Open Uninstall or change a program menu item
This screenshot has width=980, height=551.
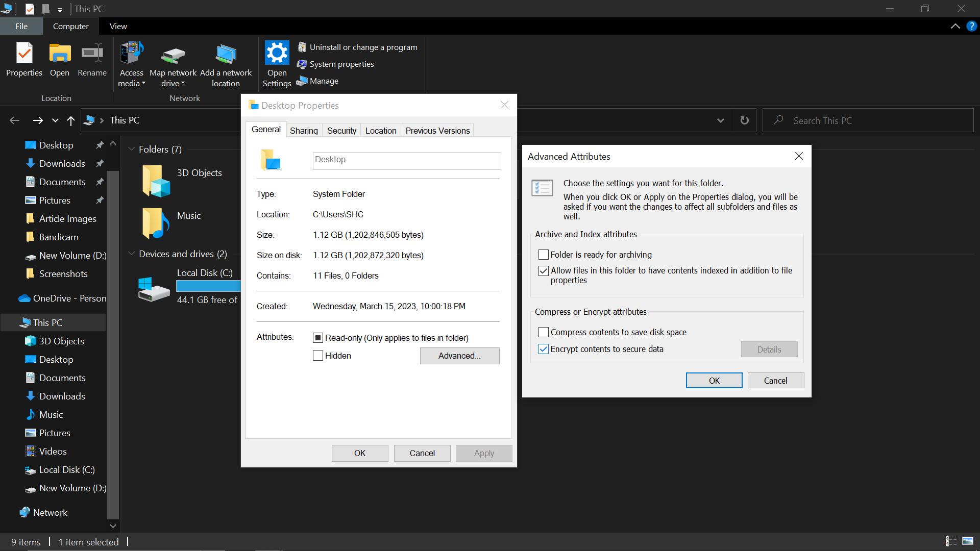(x=362, y=46)
